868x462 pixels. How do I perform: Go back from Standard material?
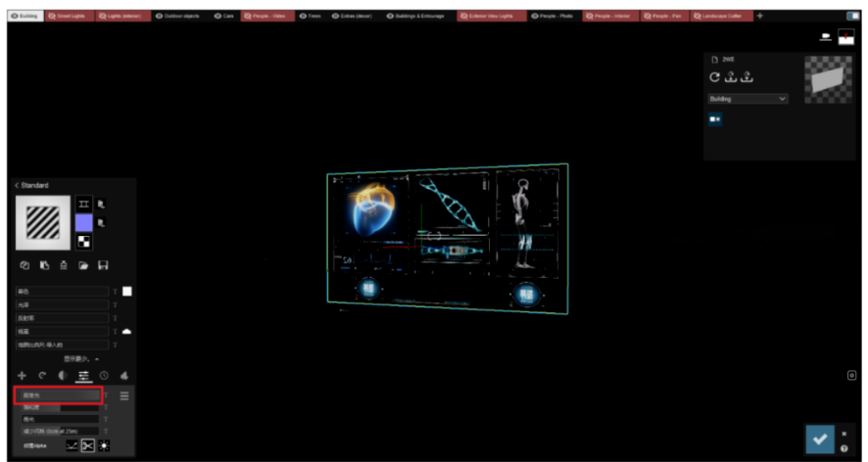17,185
